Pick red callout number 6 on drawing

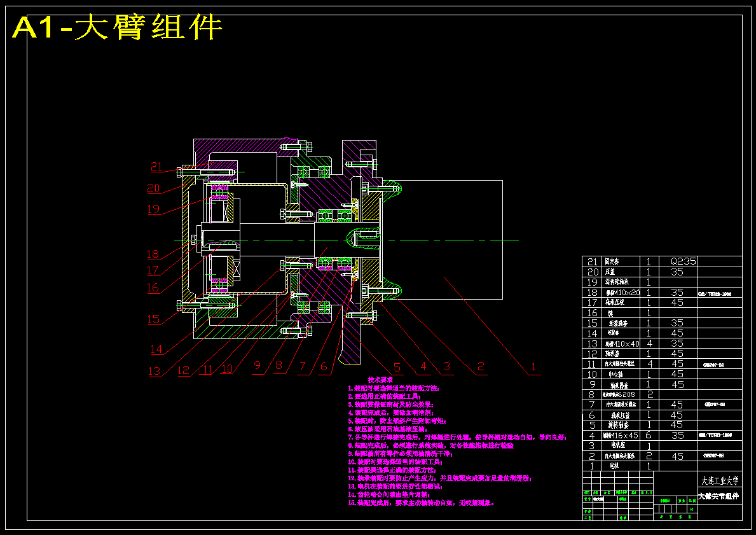(324, 366)
